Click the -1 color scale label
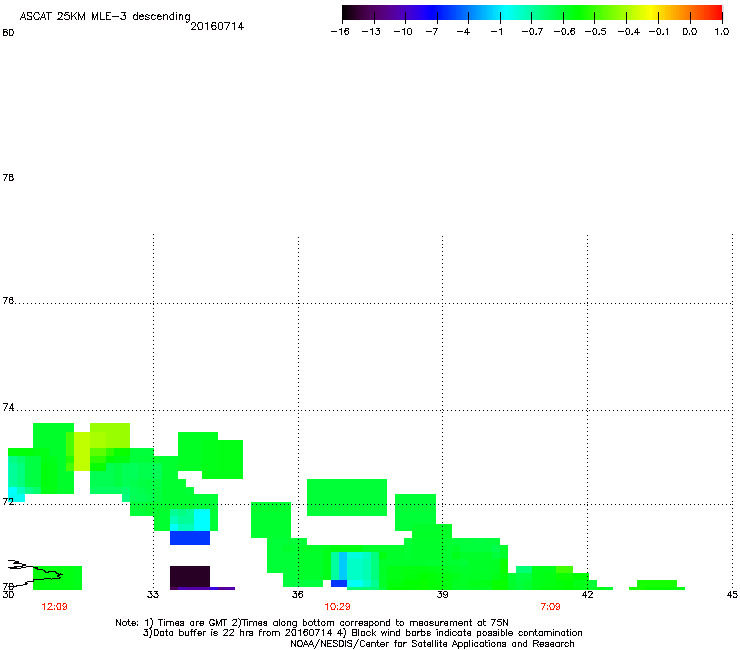 pyautogui.click(x=496, y=32)
